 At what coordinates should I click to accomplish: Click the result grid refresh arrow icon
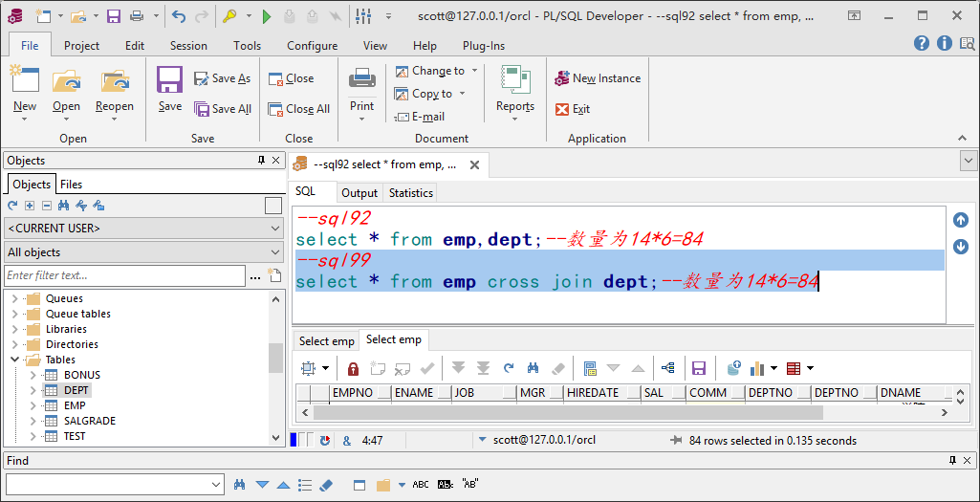(x=508, y=368)
